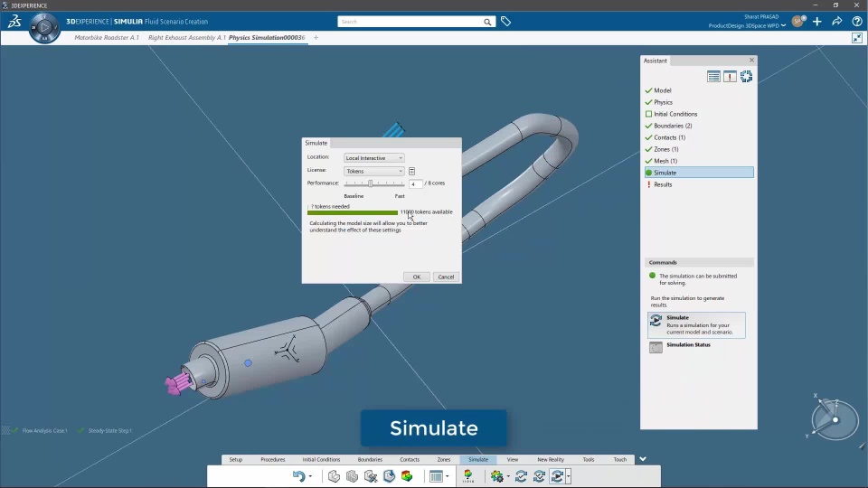The height and width of the screenshot is (488, 868).
Task: Open the Setup action bar tab
Action: pos(236,460)
